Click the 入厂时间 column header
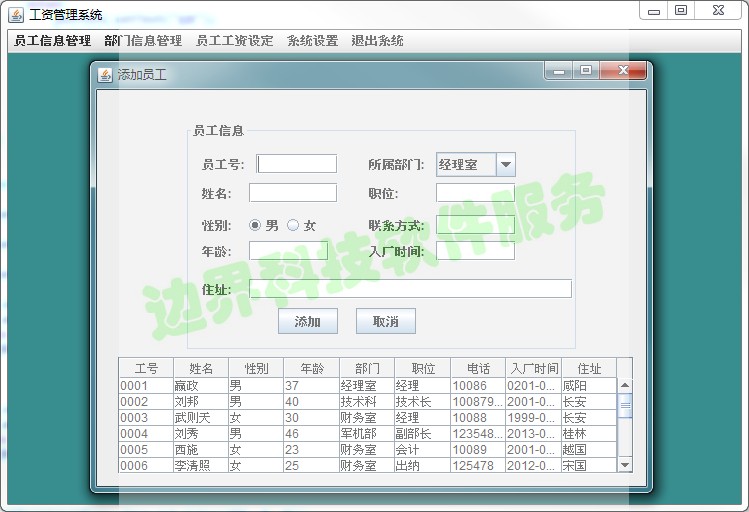This screenshot has height=512, width=749. point(534,368)
